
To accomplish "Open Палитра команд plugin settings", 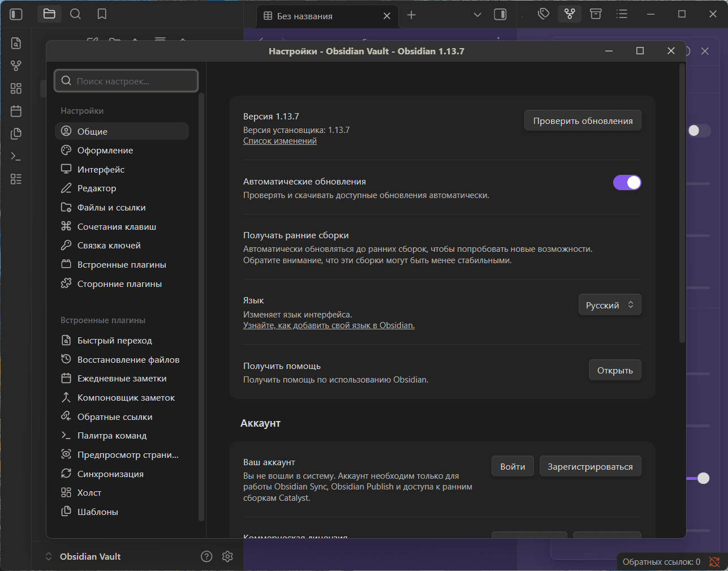I will (122, 436).
